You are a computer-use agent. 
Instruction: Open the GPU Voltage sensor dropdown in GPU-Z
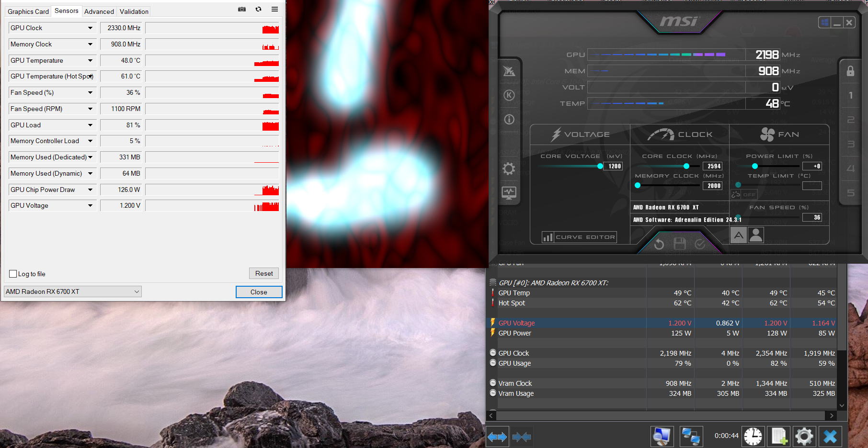tap(90, 206)
